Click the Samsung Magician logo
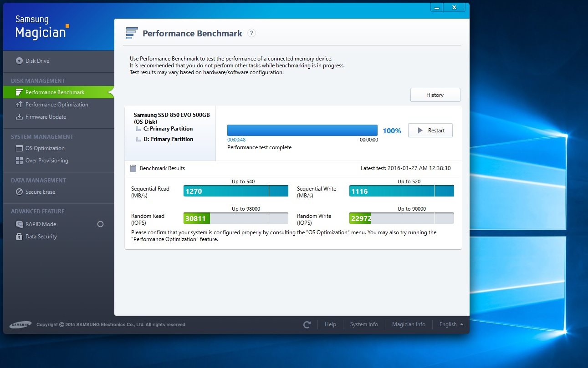 42,27
